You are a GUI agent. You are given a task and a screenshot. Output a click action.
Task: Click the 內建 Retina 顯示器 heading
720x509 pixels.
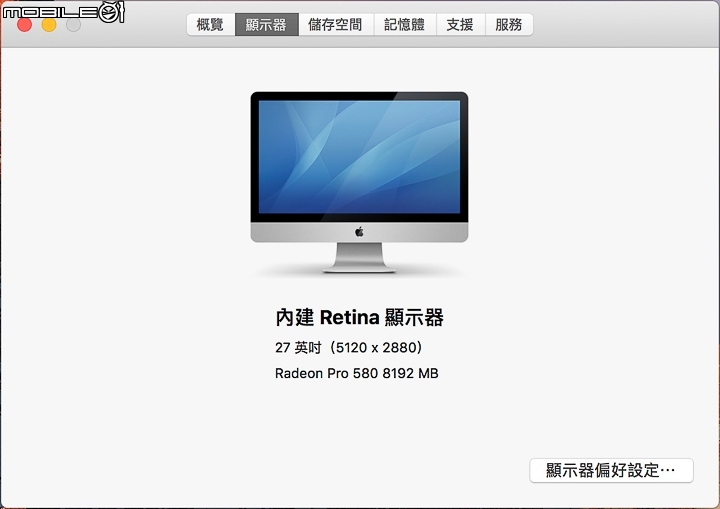[359, 317]
